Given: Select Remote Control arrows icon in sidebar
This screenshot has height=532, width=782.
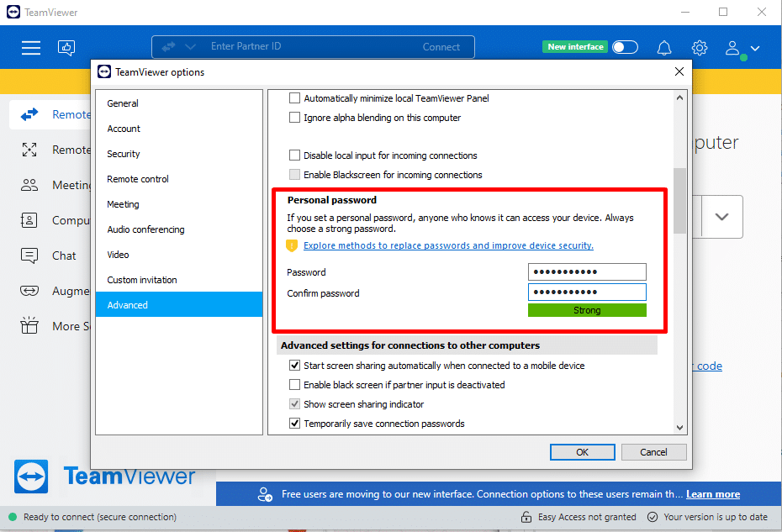Looking at the screenshot, I should pyautogui.click(x=29, y=114).
